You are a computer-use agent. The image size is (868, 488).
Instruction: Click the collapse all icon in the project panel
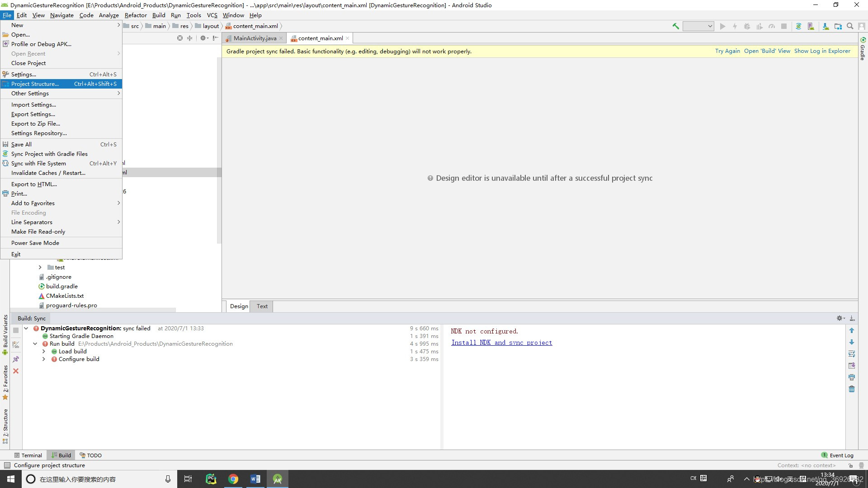coord(189,38)
